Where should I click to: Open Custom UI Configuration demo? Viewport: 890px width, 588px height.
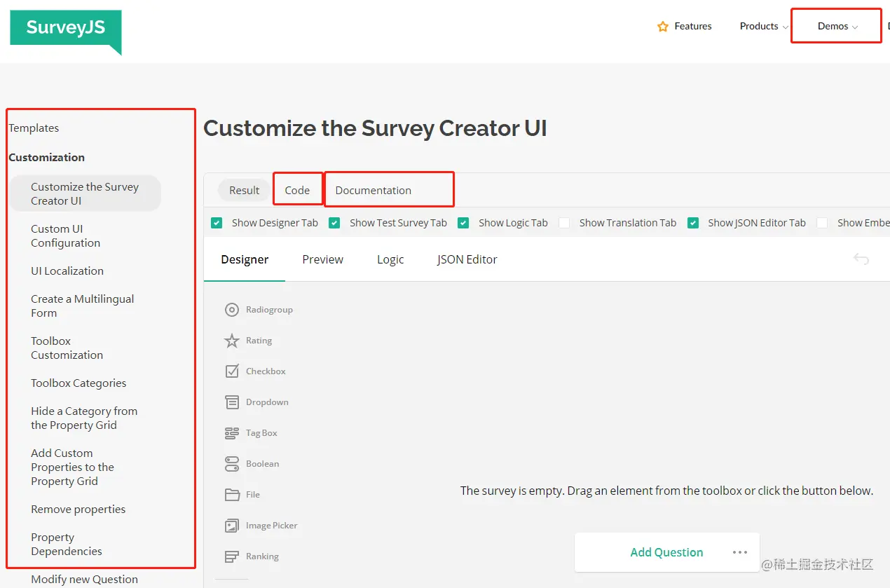[65, 236]
